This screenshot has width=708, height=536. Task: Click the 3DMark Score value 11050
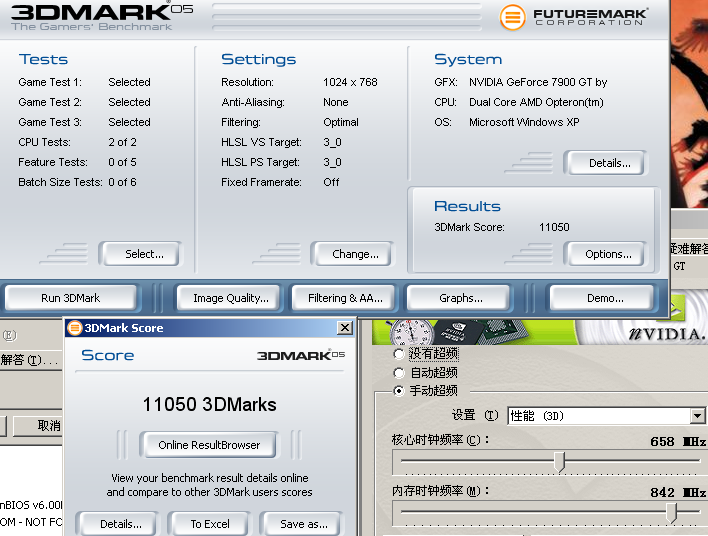554,227
